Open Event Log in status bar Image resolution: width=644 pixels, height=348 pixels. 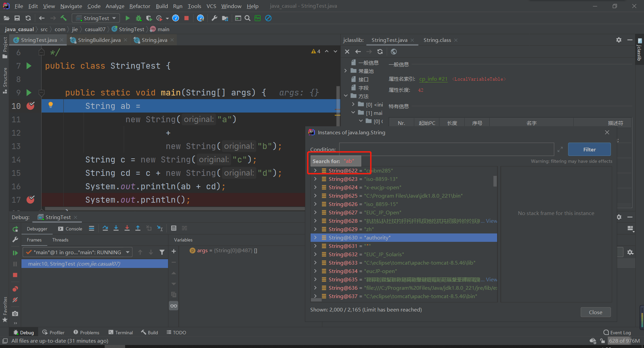[617, 332]
